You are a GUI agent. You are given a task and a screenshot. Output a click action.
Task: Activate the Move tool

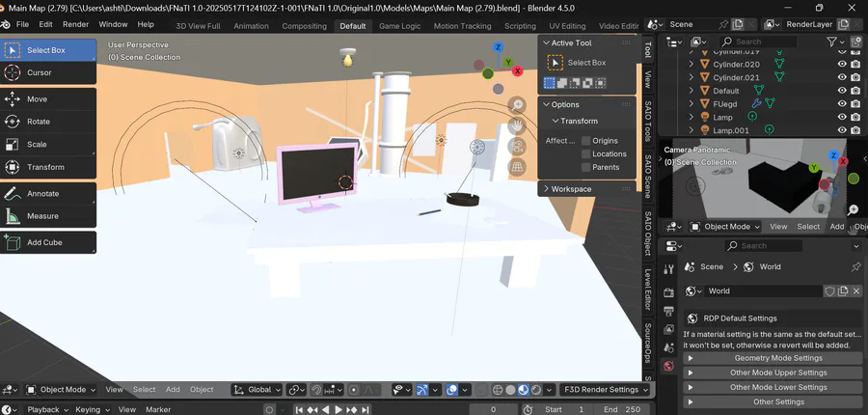click(48, 99)
